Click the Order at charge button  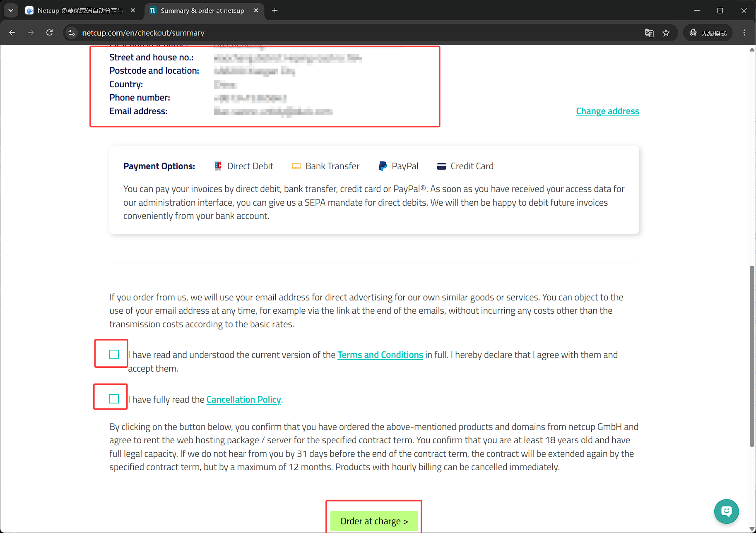[374, 521]
